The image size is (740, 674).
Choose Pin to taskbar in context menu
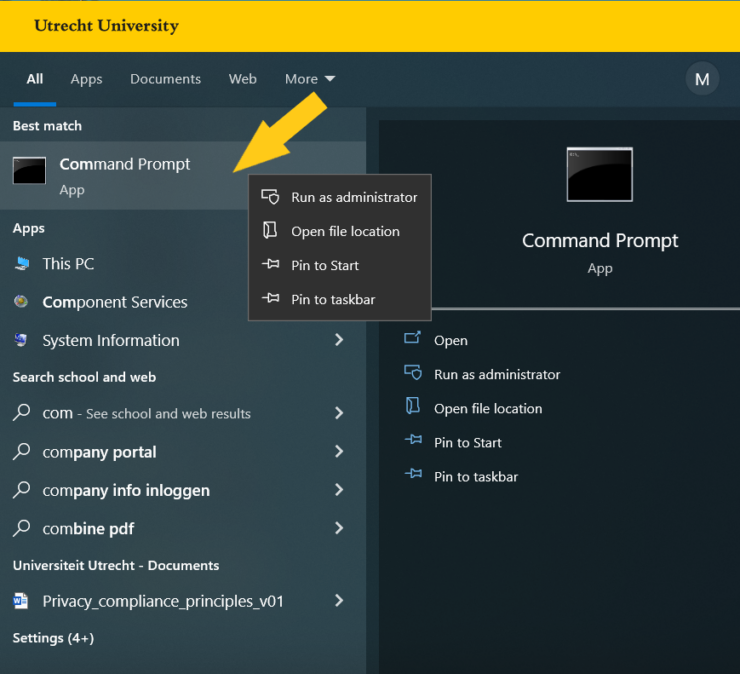[x=340, y=299]
